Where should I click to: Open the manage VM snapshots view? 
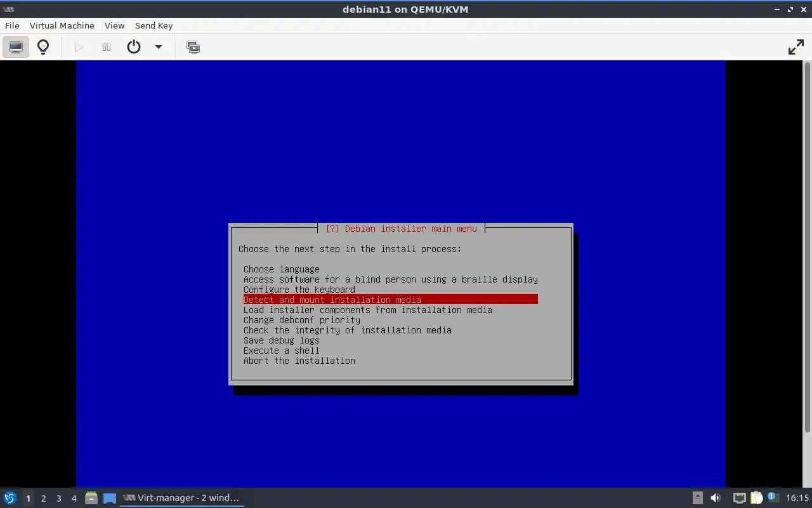coord(193,47)
